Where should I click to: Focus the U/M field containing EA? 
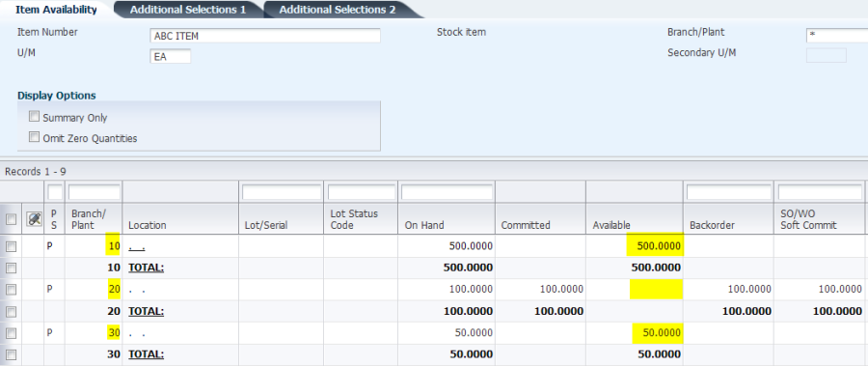tap(171, 56)
